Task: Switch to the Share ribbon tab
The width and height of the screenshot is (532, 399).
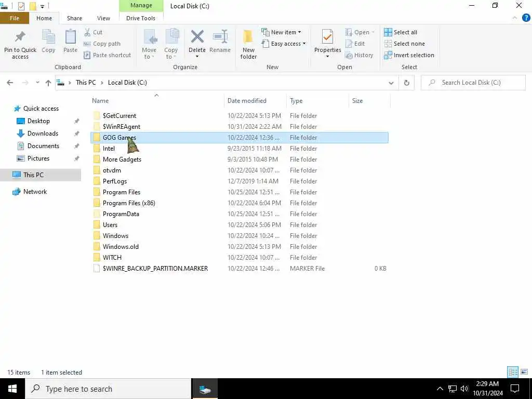Action: [x=74, y=18]
